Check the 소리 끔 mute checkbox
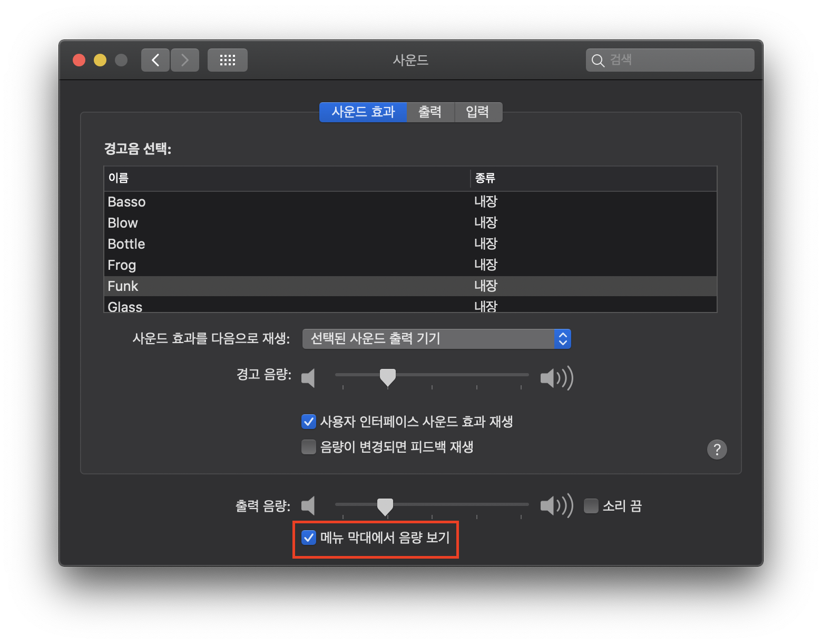 [x=591, y=506]
